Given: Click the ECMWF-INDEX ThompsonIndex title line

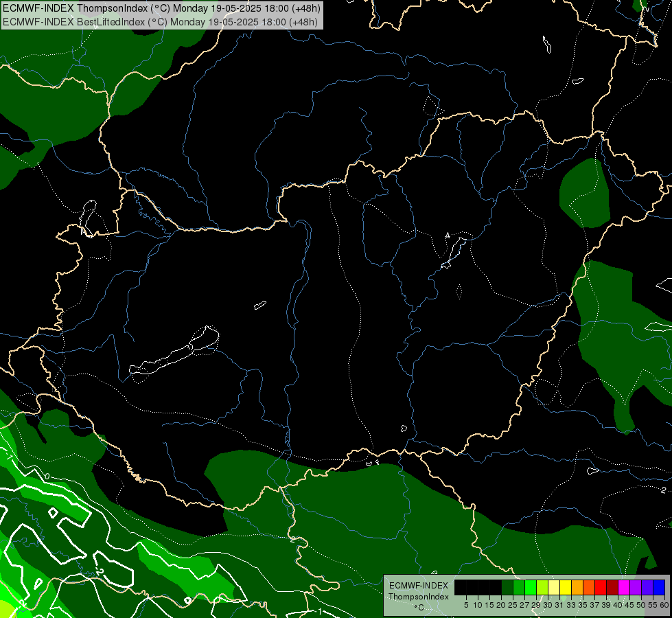Looking at the screenshot, I should pos(161,8).
